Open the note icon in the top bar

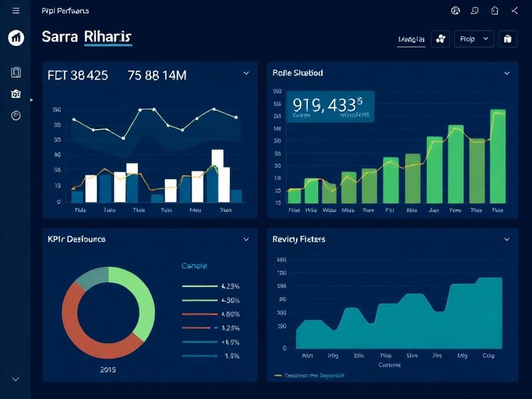(x=475, y=11)
